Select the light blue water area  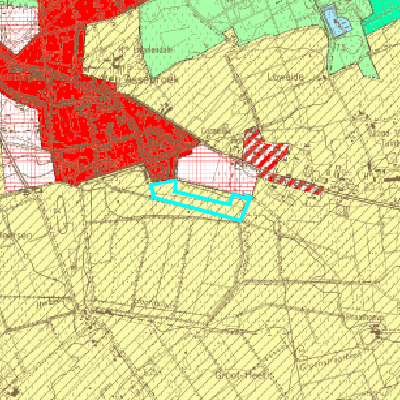coord(338,22)
